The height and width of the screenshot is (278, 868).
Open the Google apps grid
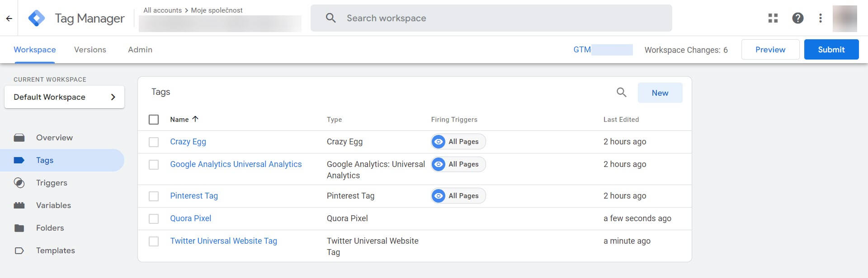pos(773,18)
